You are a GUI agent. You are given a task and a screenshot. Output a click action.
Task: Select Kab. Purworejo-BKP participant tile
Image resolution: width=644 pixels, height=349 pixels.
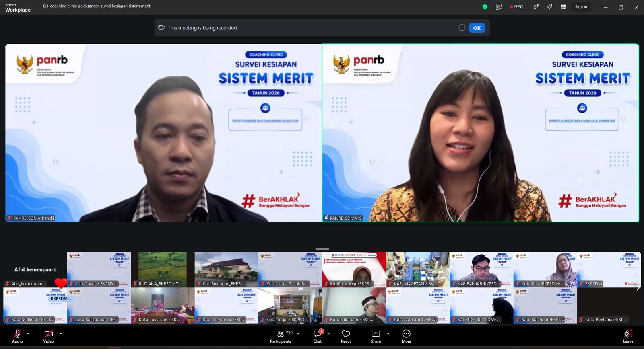pos(226,306)
